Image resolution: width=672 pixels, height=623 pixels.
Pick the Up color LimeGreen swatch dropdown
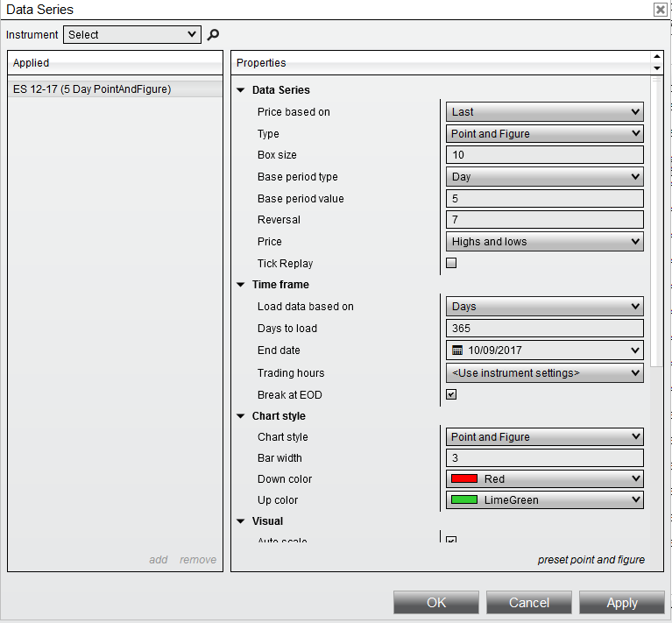click(545, 499)
